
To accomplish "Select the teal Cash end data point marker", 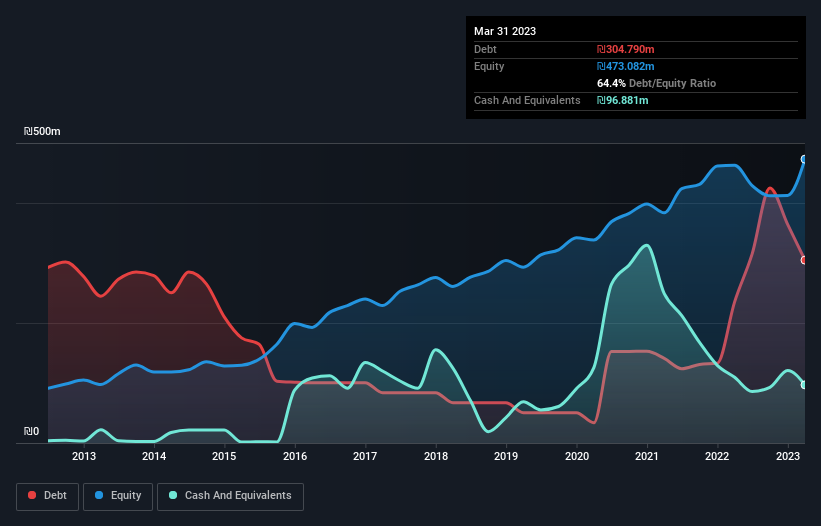I will coord(804,385).
